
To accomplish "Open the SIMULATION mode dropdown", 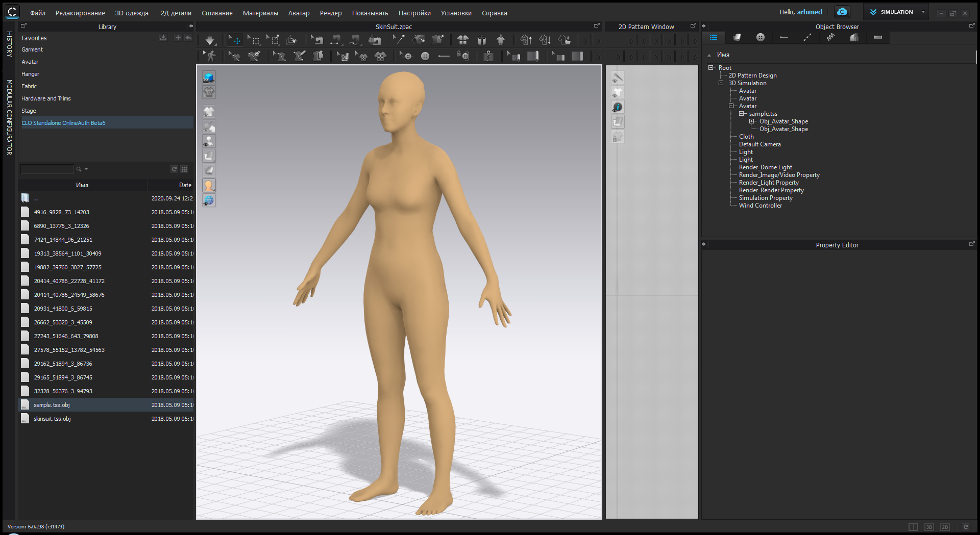I will click(923, 12).
